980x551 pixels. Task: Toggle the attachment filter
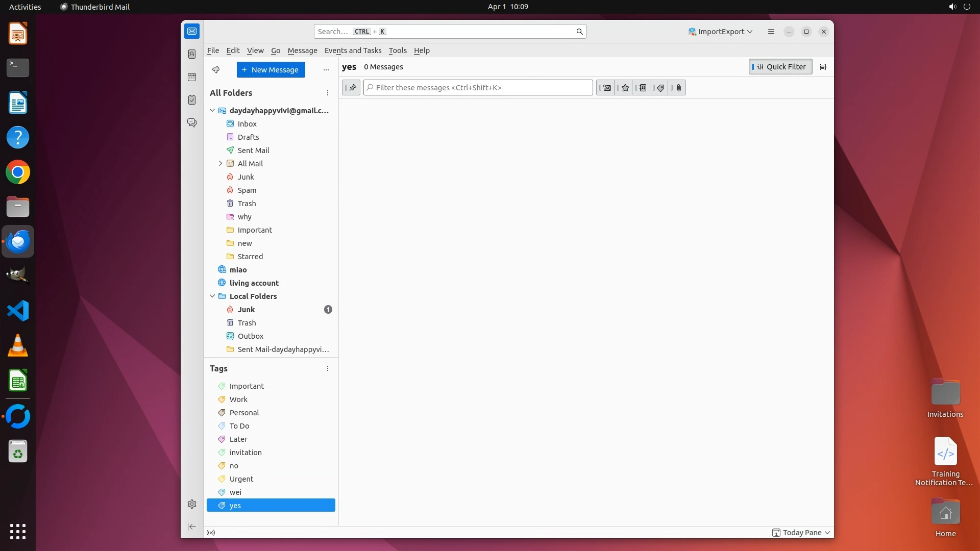click(678, 88)
